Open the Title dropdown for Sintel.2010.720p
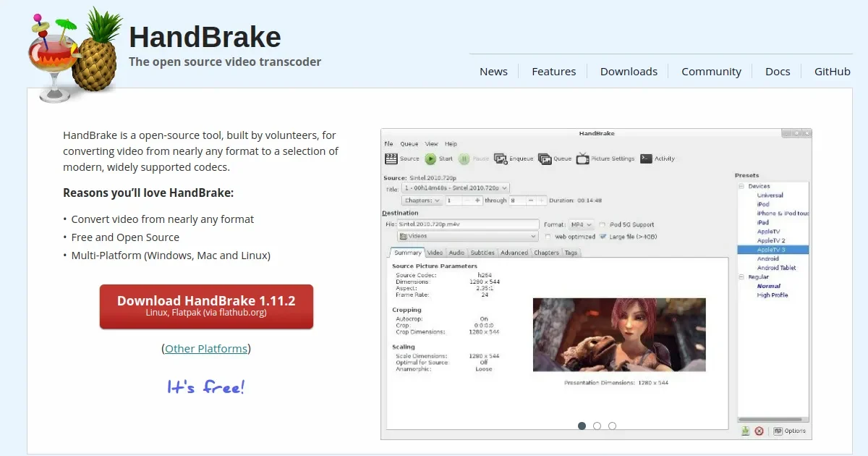The height and width of the screenshot is (456, 868). coord(455,188)
